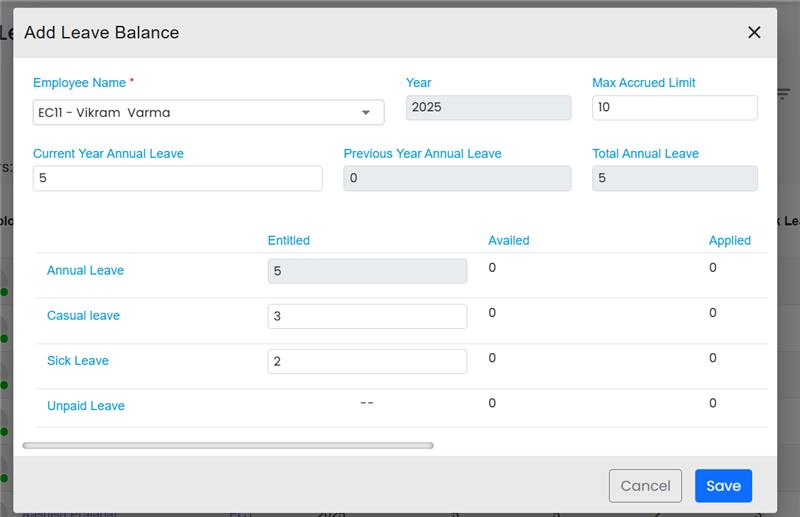Click the Entitled column header
The image size is (800, 517).
pos(289,240)
